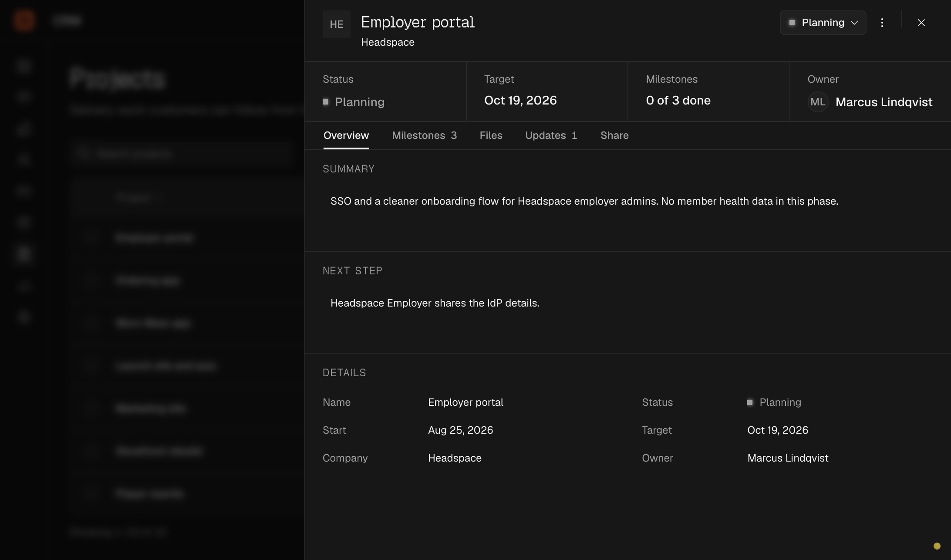
Task: Click the summary text about SSO onboarding
Action: [x=584, y=201]
